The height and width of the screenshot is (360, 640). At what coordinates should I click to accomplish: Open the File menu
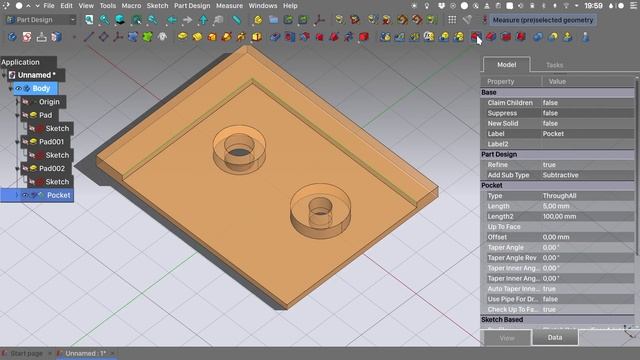(49, 6)
